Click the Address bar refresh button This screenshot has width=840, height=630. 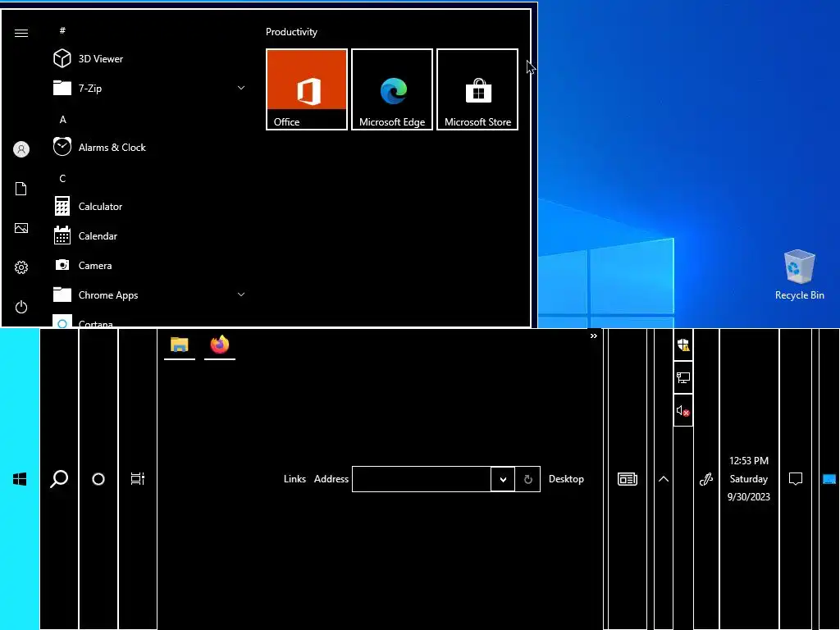(x=527, y=479)
